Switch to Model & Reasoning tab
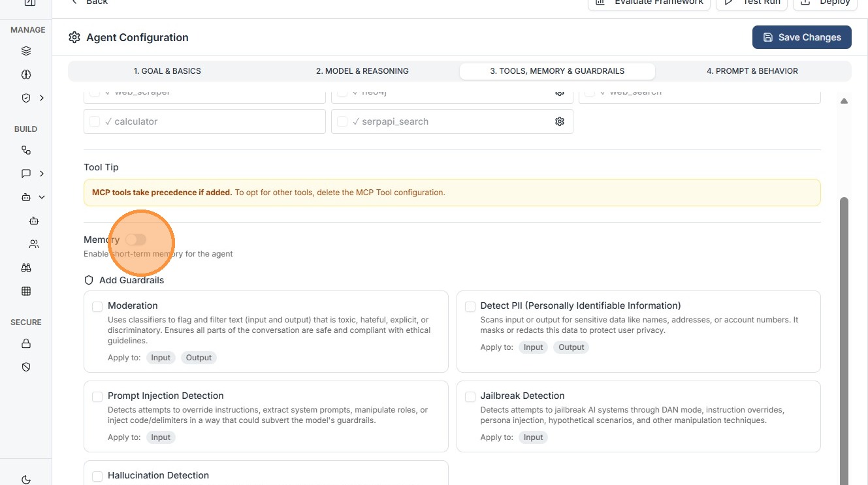The width and height of the screenshot is (868, 485). point(362,71)
